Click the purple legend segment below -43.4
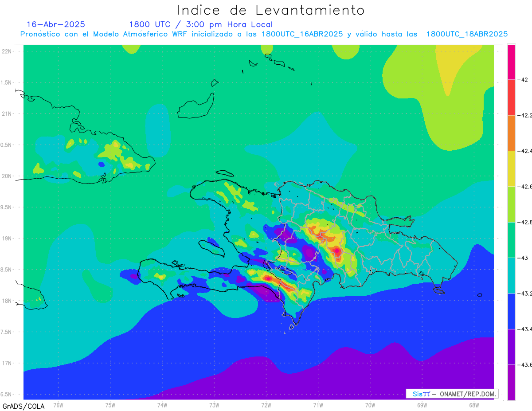 pos(511,346)
